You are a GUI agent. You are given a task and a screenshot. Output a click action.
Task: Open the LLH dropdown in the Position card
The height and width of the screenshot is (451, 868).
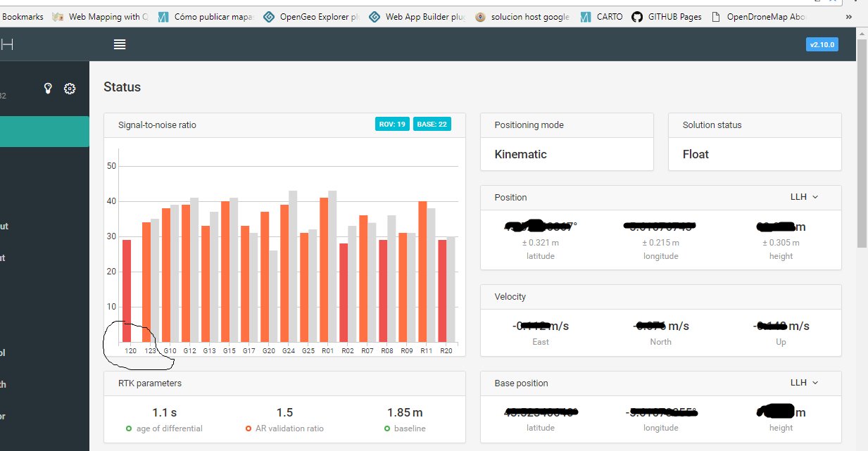(x=804, y=197)
